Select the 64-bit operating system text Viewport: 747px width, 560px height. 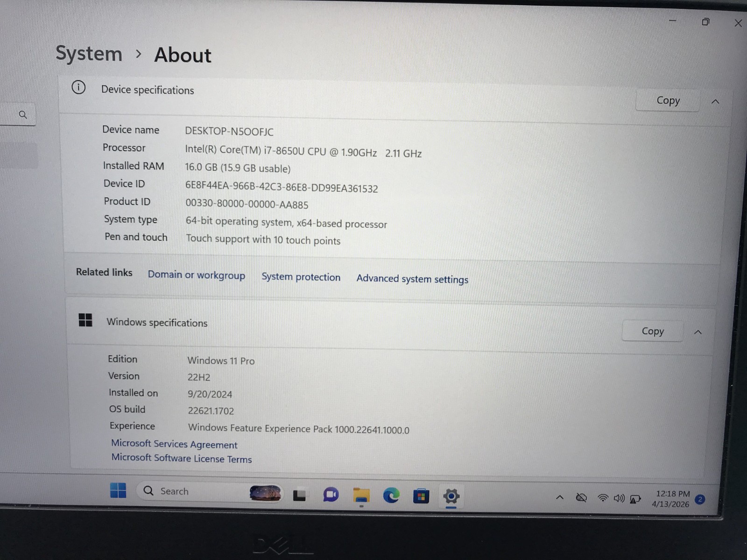pos(286,223)
